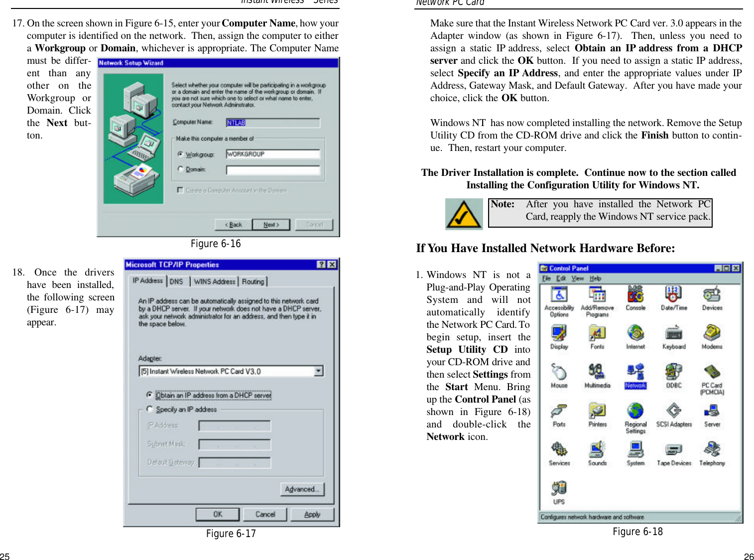
Task: Open the Display icon
Action: point(559,337)
